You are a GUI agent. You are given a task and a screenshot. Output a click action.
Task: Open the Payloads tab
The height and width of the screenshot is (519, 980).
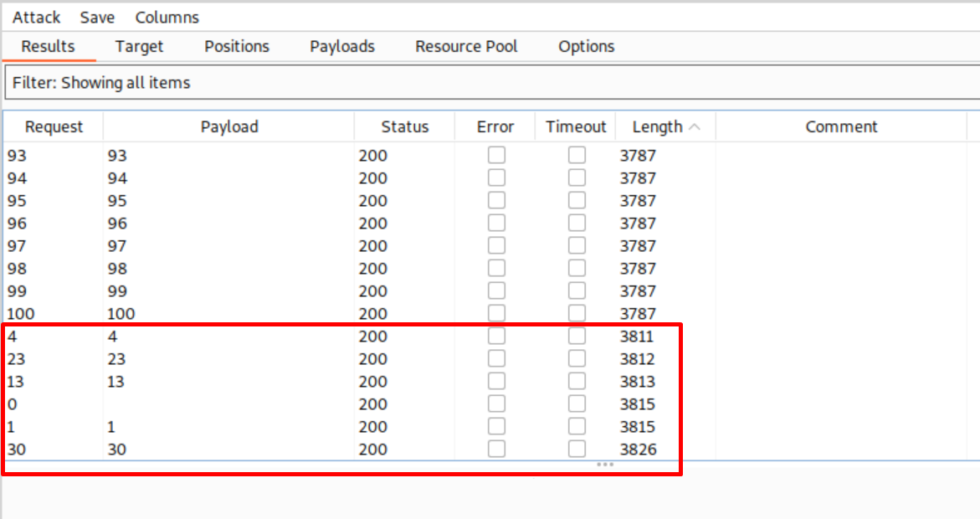(341, 47)
